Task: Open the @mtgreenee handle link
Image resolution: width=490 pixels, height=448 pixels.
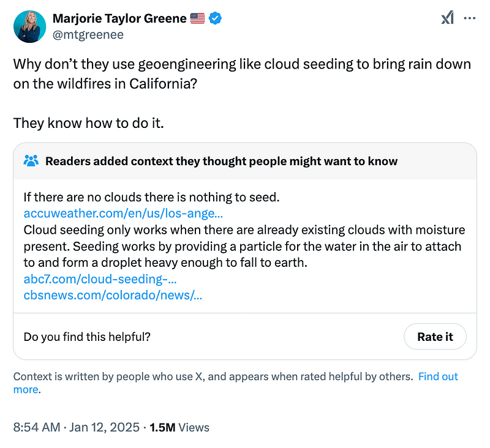Action: 88,34
